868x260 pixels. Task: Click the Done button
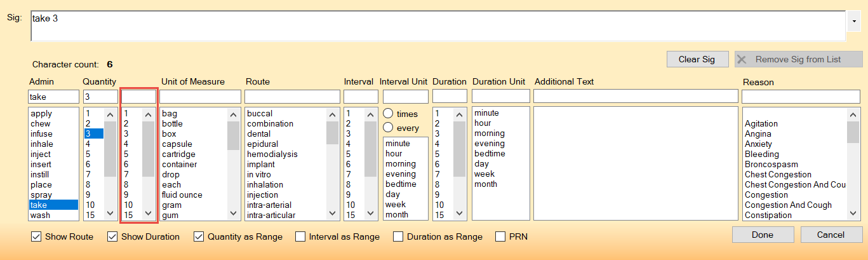(x=763, y=235)
